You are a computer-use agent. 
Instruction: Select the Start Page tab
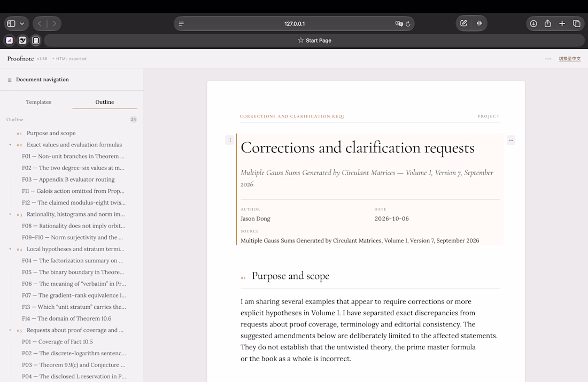coord(314,41)
